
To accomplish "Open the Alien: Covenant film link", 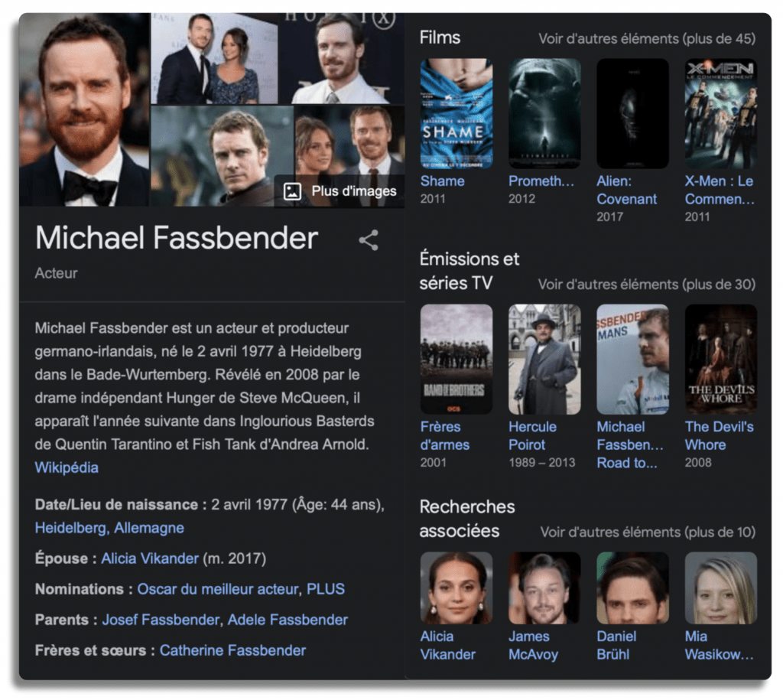I will (627, 190).
